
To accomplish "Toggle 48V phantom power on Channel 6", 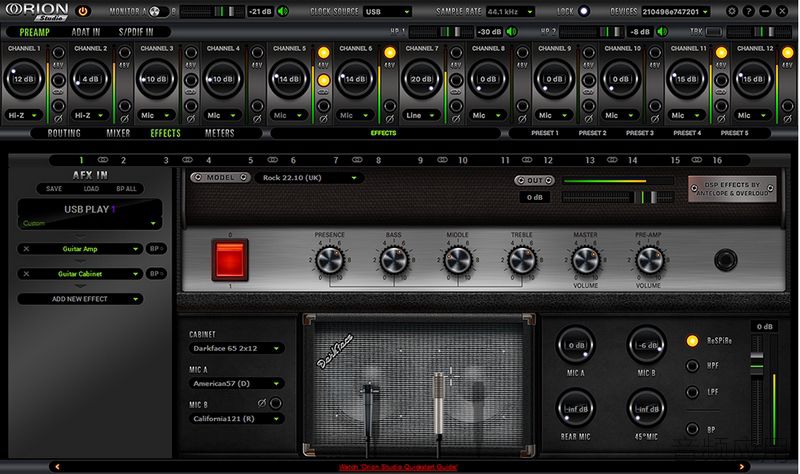I will [390, 53].
